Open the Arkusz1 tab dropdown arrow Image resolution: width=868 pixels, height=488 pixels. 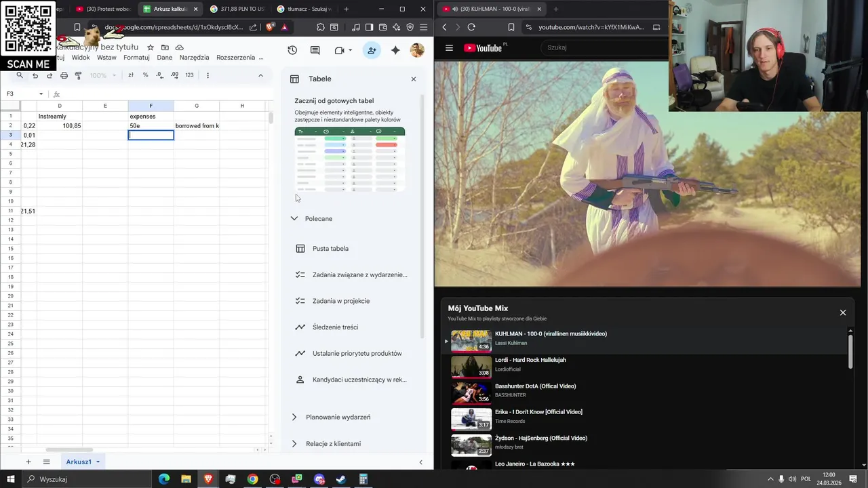98,462
